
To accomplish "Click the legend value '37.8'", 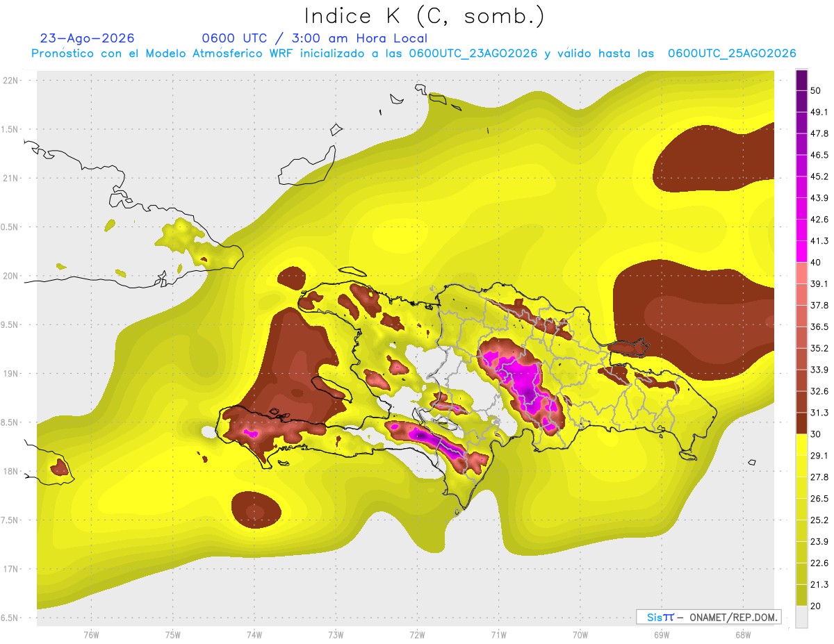I will 819,305.
